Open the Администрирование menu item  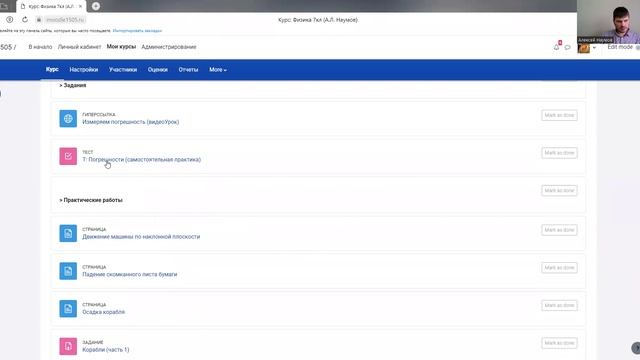tap(169, 47)
